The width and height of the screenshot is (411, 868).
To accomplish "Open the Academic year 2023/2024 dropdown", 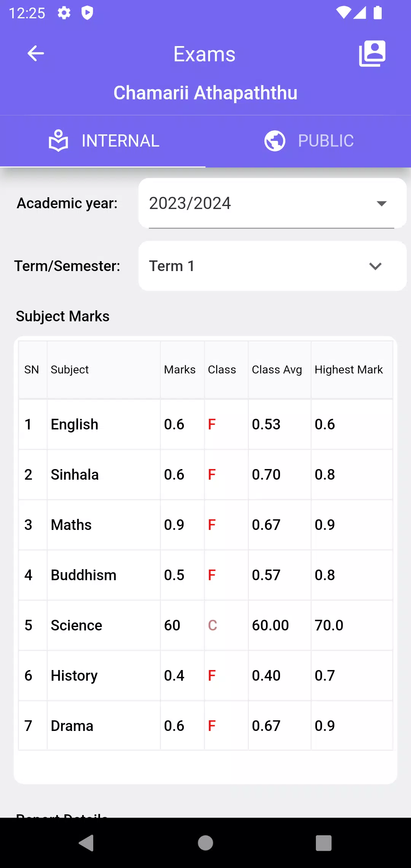I will point(272,203).
